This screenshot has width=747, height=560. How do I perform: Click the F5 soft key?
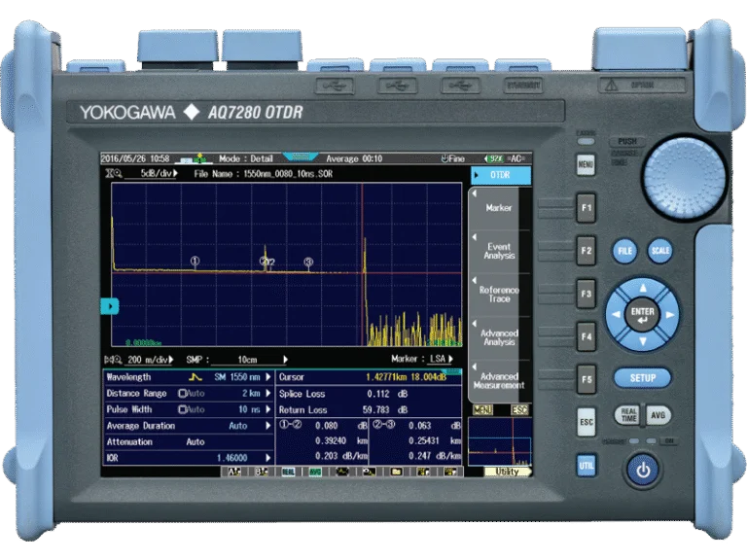click(586, 379)
